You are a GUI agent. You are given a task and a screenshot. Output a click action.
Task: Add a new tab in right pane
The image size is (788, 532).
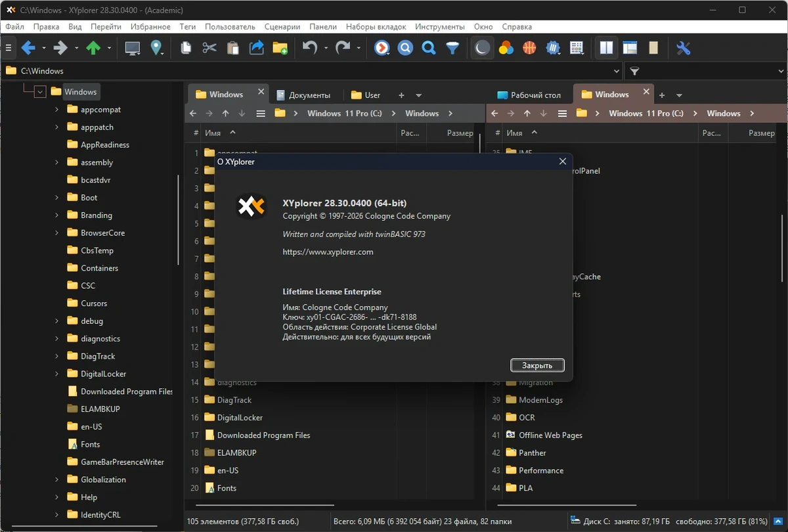(662, 95)
